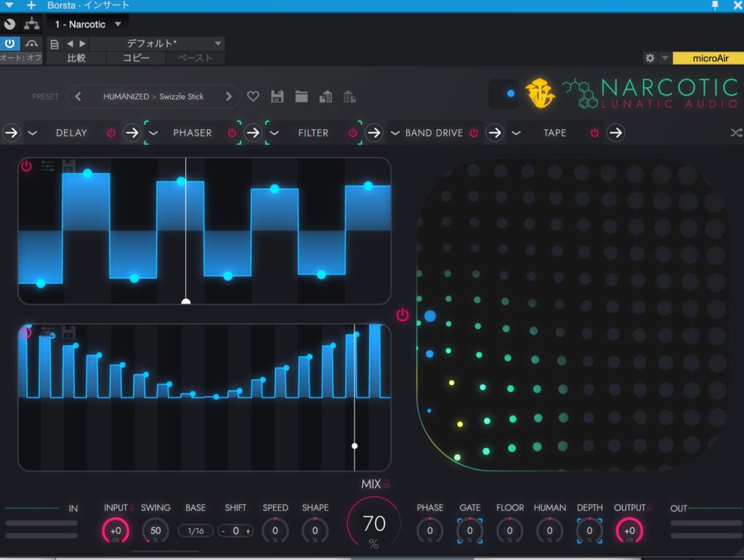Select the FILTER module tab
Viewport: 744px width, 560px height.
click(x=313, y=133)
